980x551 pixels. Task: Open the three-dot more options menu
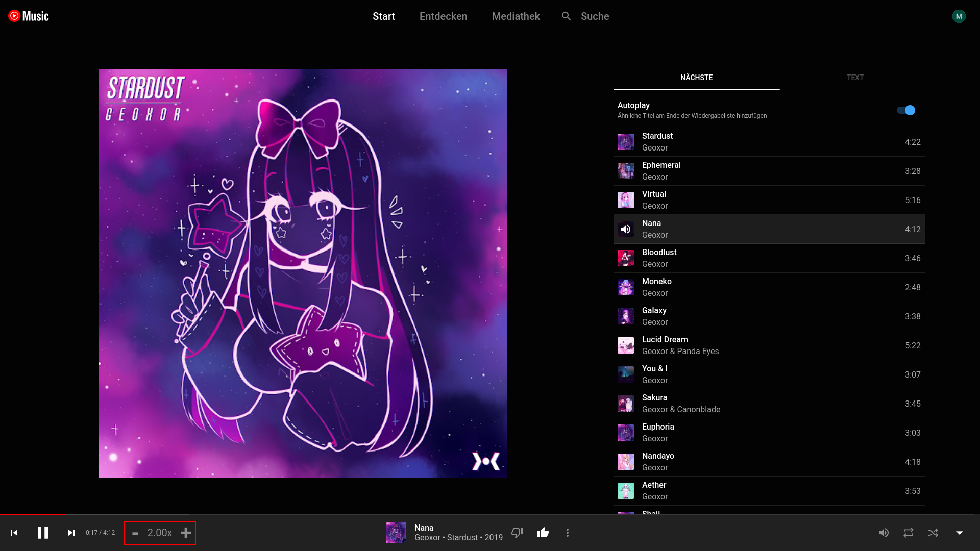pyautogui.click(x=568, y=533)
